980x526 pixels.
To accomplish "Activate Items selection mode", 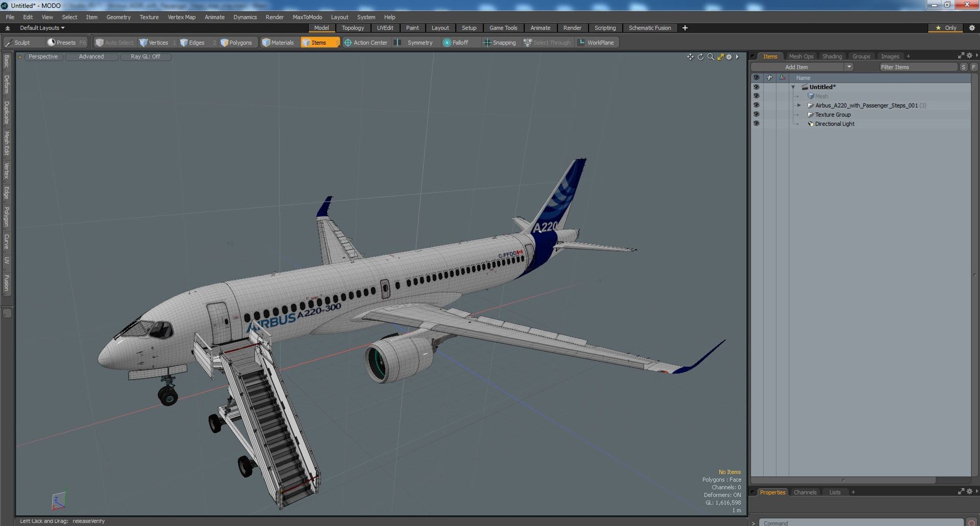I will 320,42.
